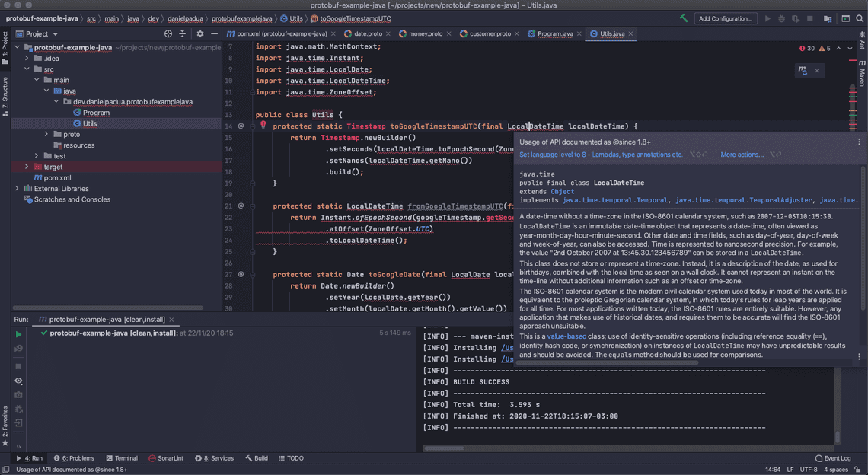Collapse the dev.danielpadua.protobufexamplejava package
Image resolution: width=868 pixels, height=475 pixels.
pos(57,101)
